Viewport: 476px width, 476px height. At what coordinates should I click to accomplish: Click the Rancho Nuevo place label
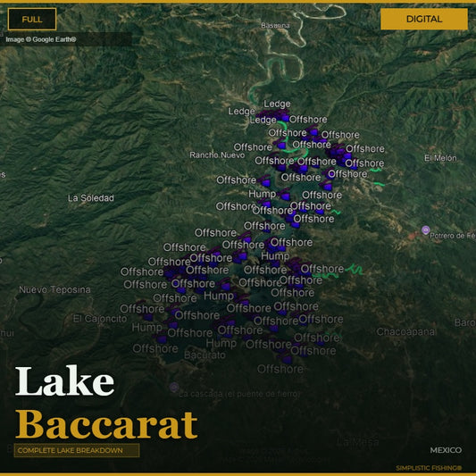coord(217,155)
